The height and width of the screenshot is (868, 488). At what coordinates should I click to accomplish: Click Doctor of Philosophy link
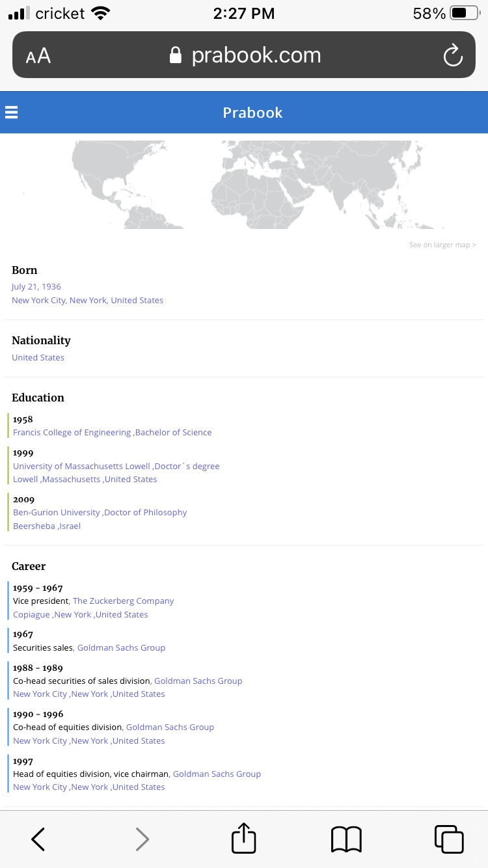[146, 512]
